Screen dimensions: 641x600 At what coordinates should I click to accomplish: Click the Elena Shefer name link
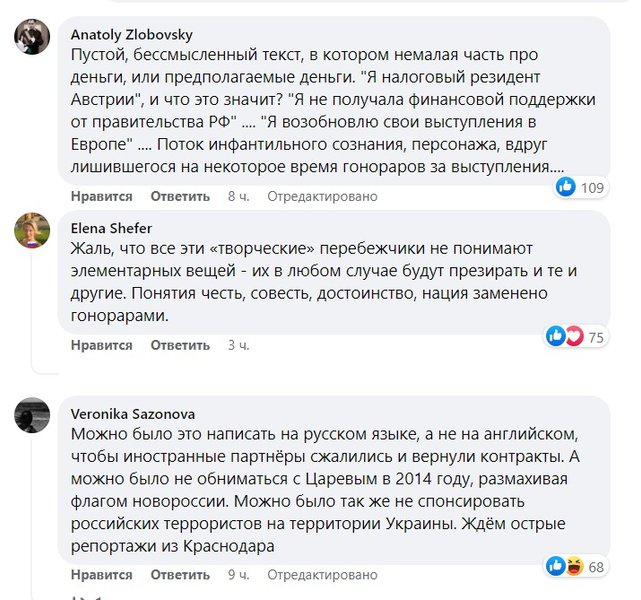pos(109,226)
